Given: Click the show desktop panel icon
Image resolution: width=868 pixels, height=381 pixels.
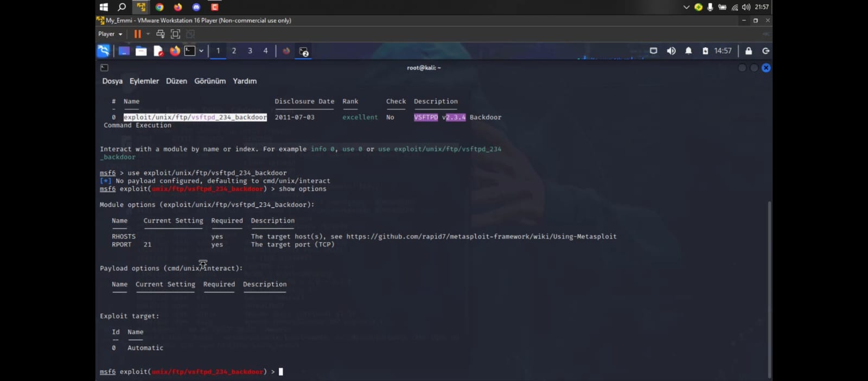Looking at the screenshot, I should coord(124,51).
